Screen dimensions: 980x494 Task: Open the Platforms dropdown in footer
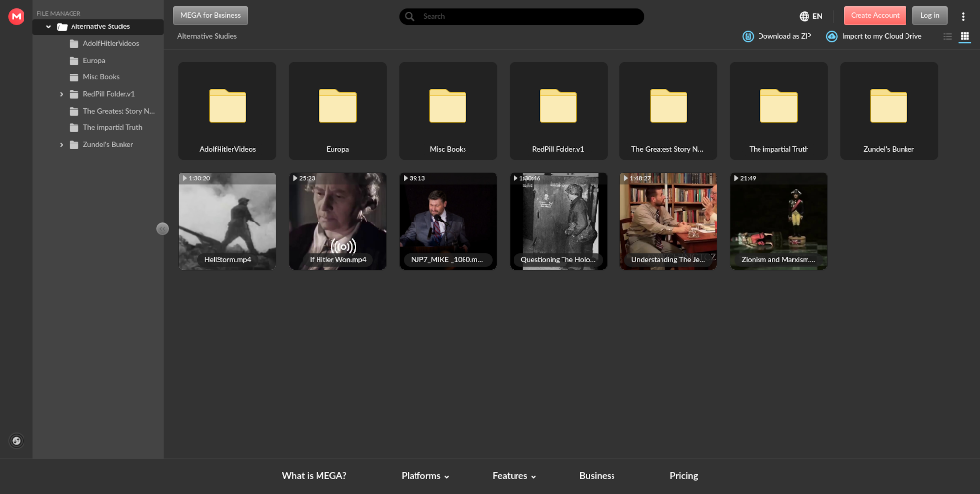[x=425, y=475]
